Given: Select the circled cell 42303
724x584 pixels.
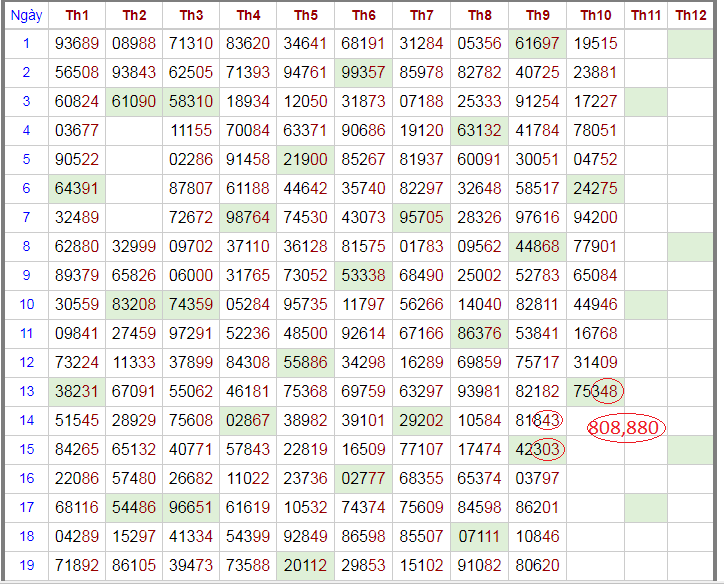Looking at the screenshot, I should click(x=538, y=449).
